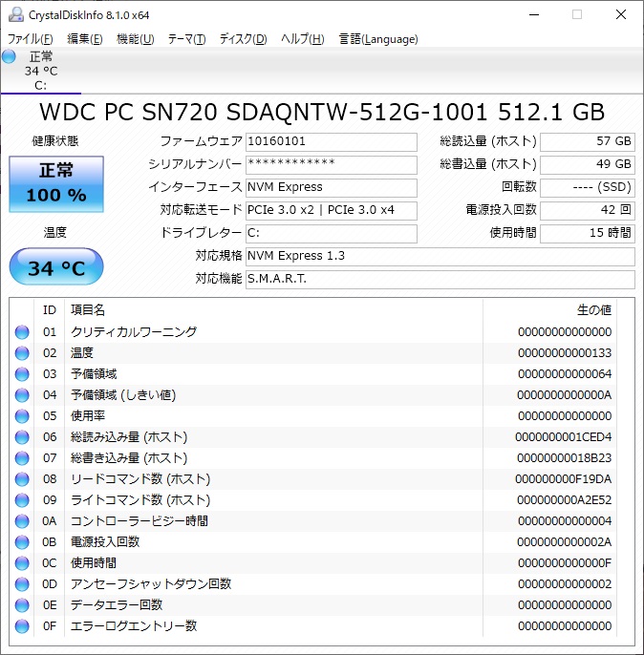644x655 pixels.
Task: Click raw value 0000000001CED4
Action: [x=564, y=437]
